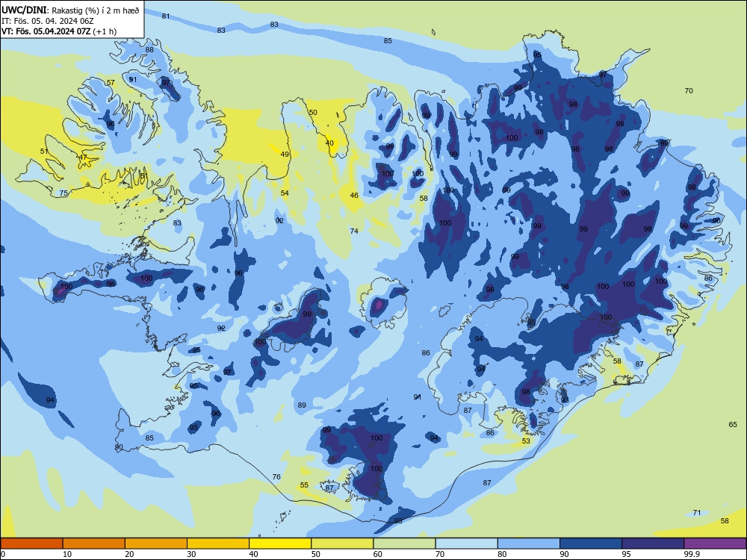Image resolution: width=747 pixels, height=560 pixels.
Task: Click the map humidity value 74
Action: (x=354, y=231)
